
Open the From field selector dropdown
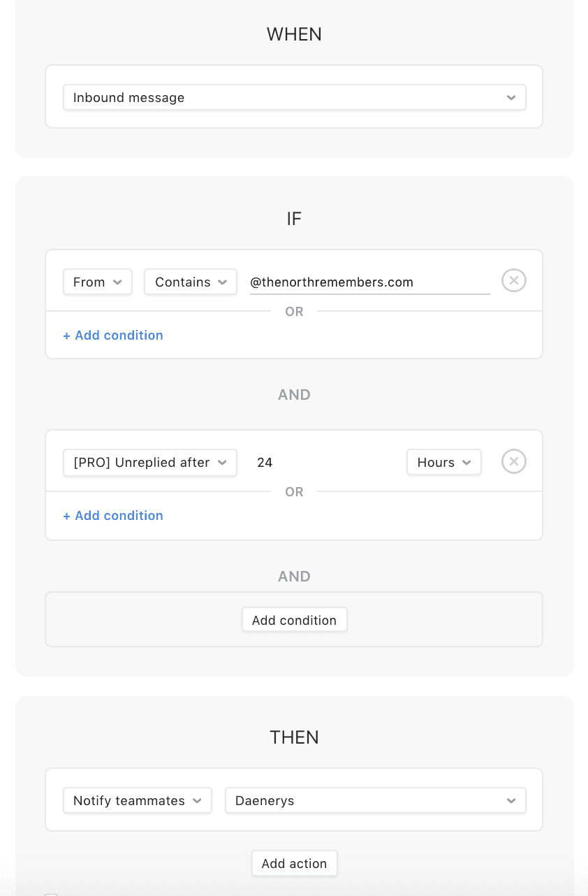pos(98,282)
